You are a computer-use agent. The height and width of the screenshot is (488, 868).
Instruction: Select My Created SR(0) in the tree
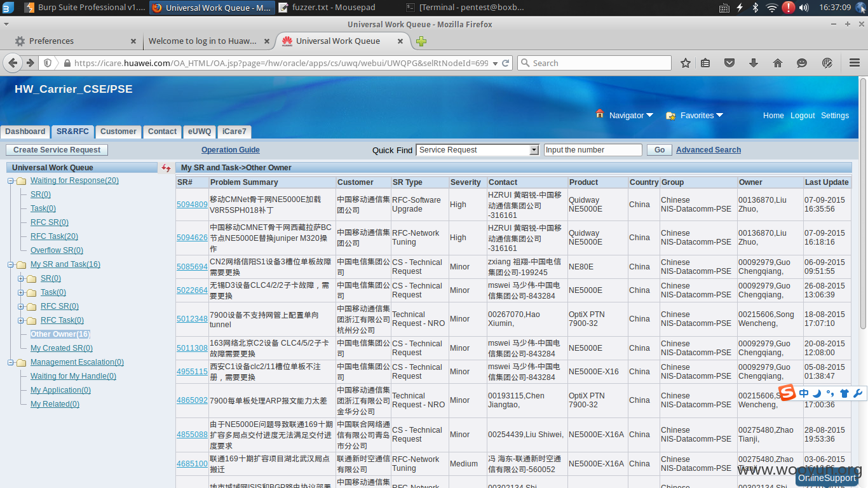pos(62,348)
